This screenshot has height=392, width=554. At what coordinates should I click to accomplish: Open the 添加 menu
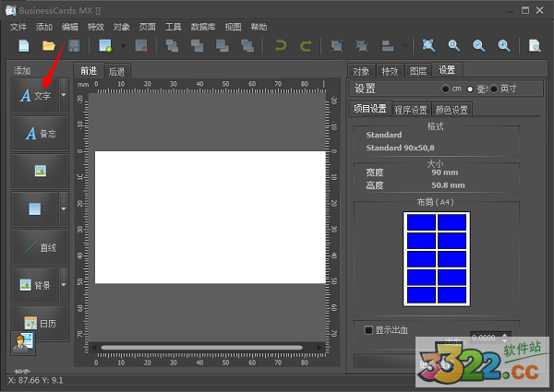[x=44, y=27]
